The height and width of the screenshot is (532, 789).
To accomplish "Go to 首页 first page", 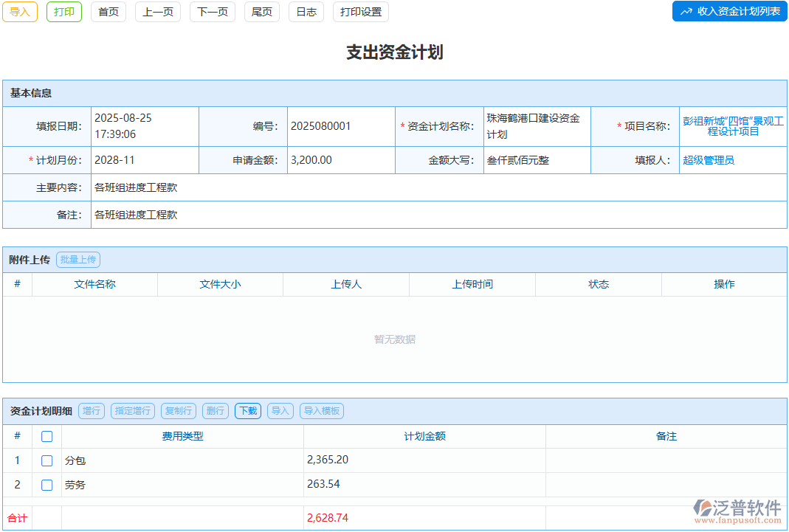I will point(108,12).
